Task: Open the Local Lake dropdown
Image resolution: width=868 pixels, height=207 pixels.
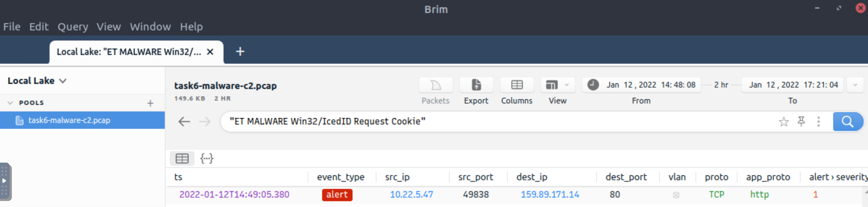Action: click(37, 81)
